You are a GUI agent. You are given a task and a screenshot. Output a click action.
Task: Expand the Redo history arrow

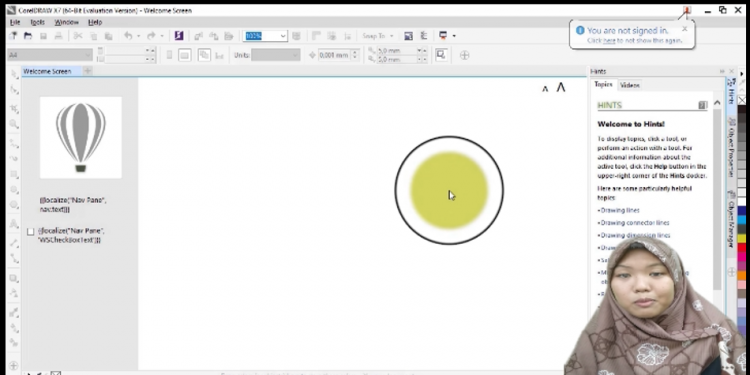point(162,36)
